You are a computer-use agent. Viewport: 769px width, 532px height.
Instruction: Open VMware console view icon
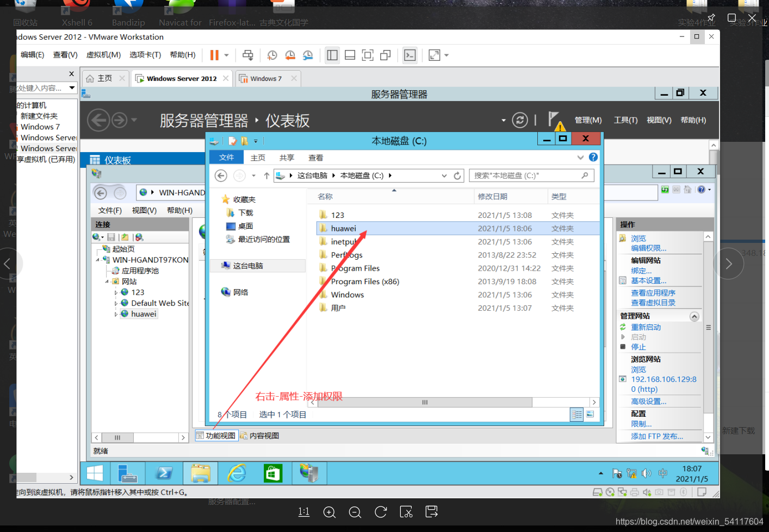click(x=410, y=55)
